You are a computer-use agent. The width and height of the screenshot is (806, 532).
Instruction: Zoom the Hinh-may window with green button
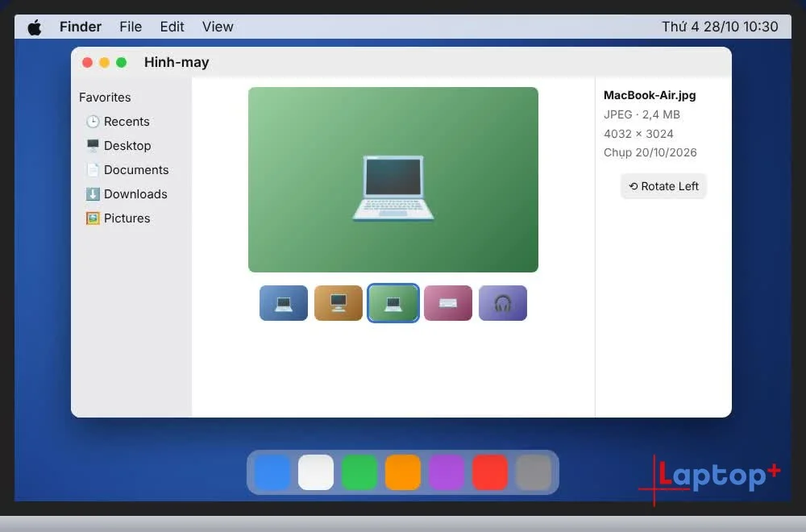pyautogui.click(x=122, y=62)
